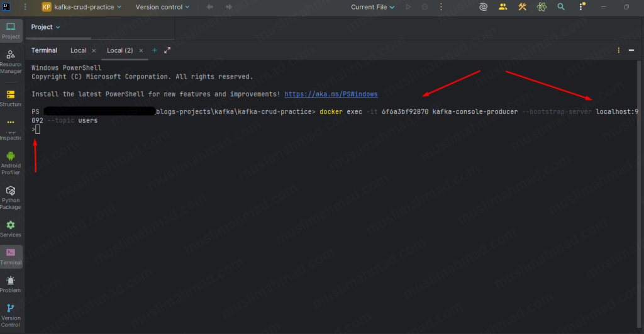
Task: Click the terminal vertical scrollbar
Action: pos(639,195)
